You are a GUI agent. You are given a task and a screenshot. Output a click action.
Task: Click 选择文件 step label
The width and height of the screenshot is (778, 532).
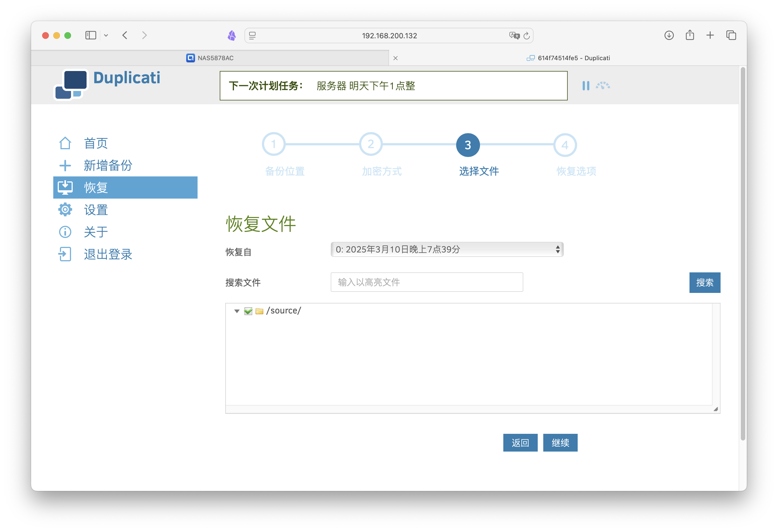[x=479, y=171]
